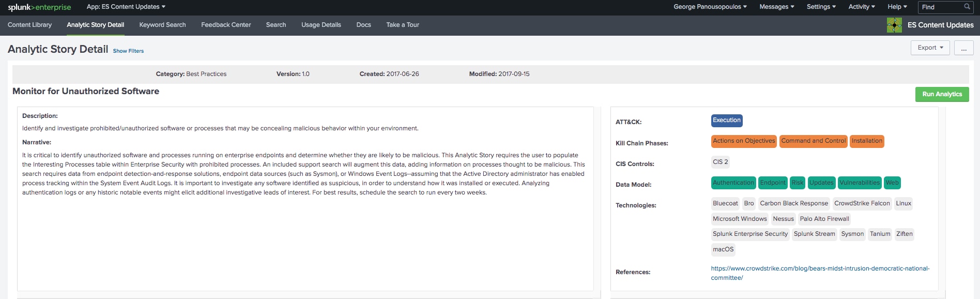Open the Docs nav item
The image size is (980, 299).
[x=364, y=25]
